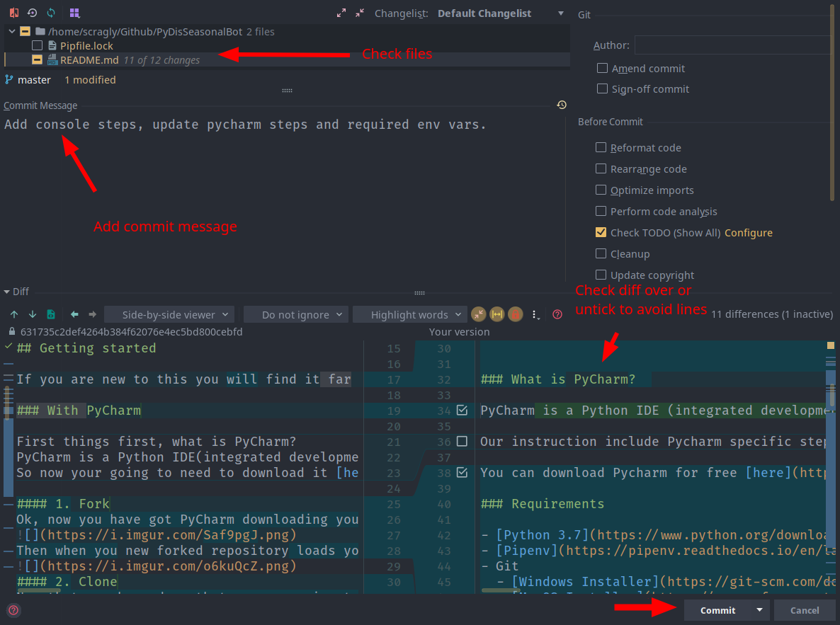Open diff help with the question mark icon
The width and height of the screenshot is (840, 625).
(557, 314)
